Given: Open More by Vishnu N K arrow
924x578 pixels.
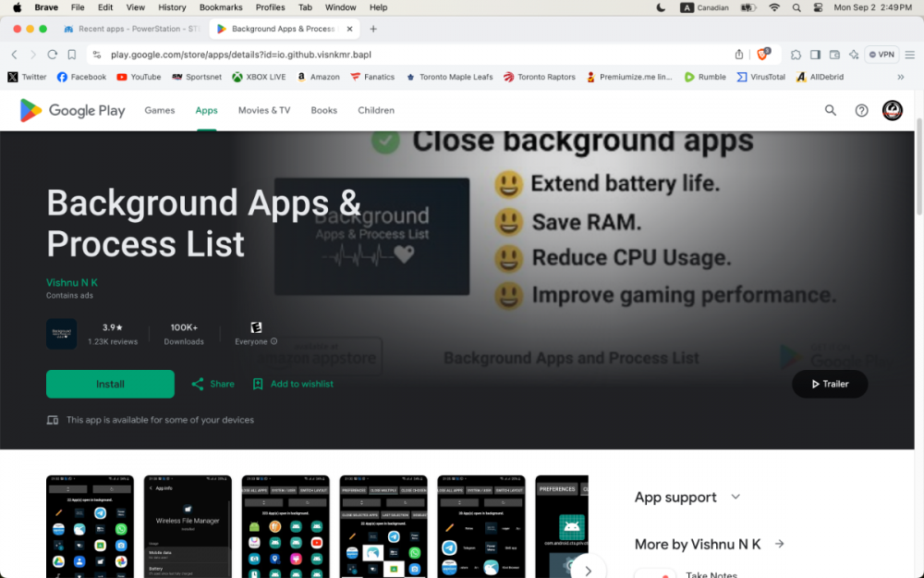Looking at the screenshot, I should coord(779,545).
